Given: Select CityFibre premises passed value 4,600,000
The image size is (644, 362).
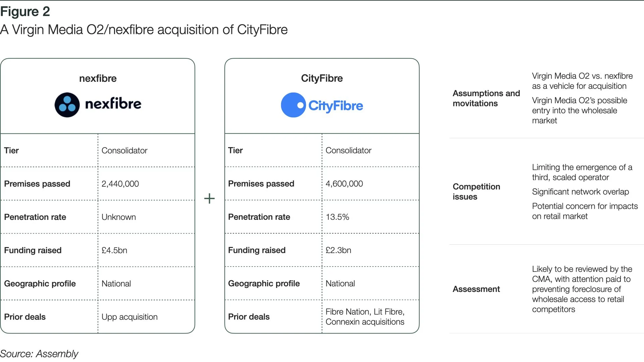Looking at the screenshot, I should (344, 184).
